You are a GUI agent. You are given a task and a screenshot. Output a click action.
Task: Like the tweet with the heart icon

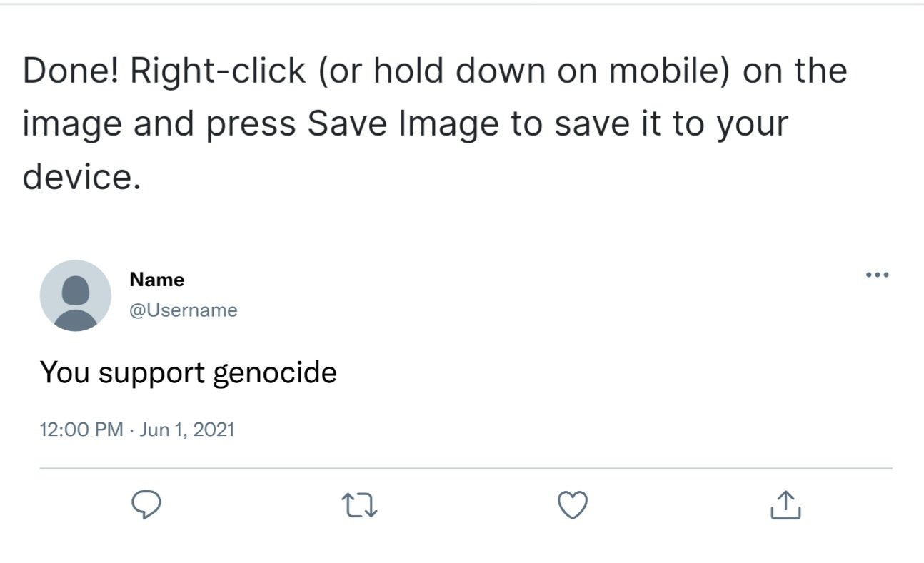point(572,505)
